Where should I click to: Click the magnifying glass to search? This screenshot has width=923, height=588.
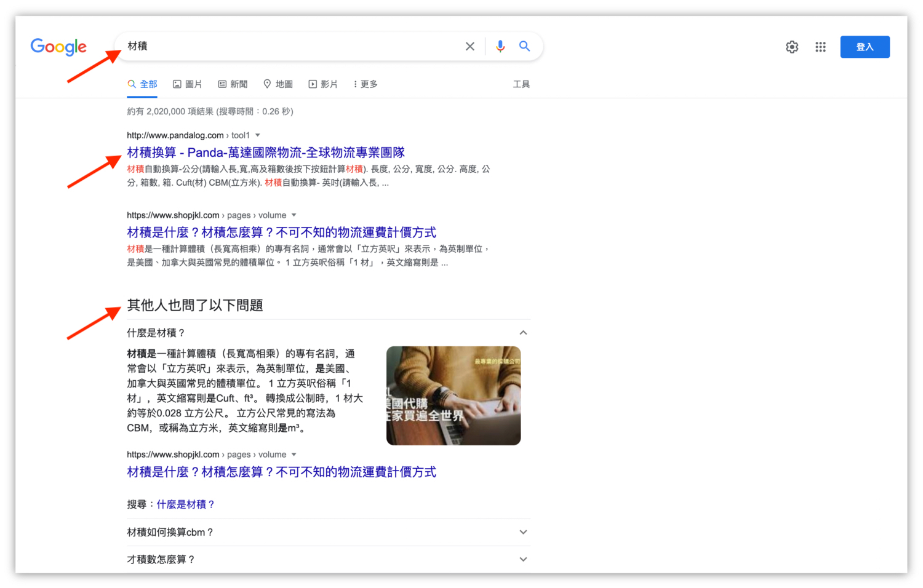tap(524, 46)
